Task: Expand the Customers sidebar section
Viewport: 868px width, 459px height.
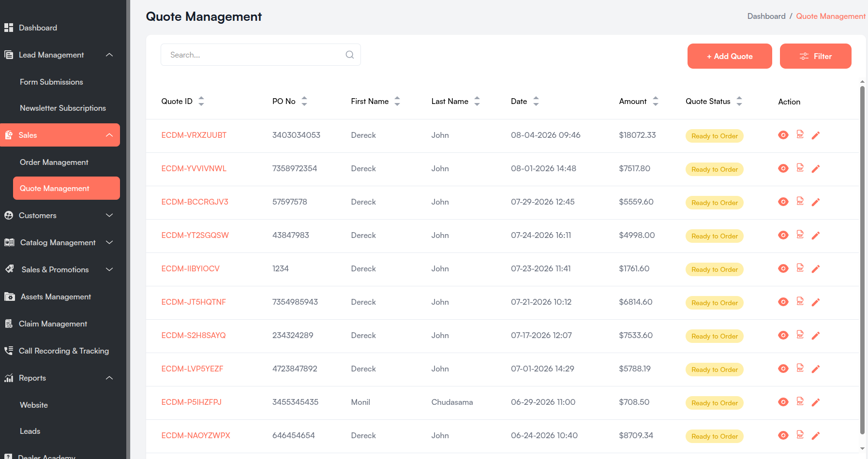Action: [109, 215]
